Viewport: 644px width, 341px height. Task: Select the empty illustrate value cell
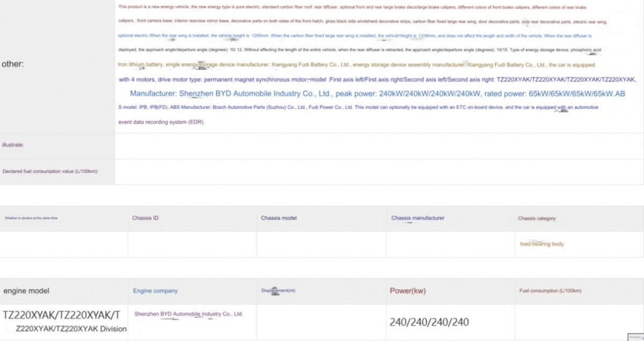click(378, 146)
